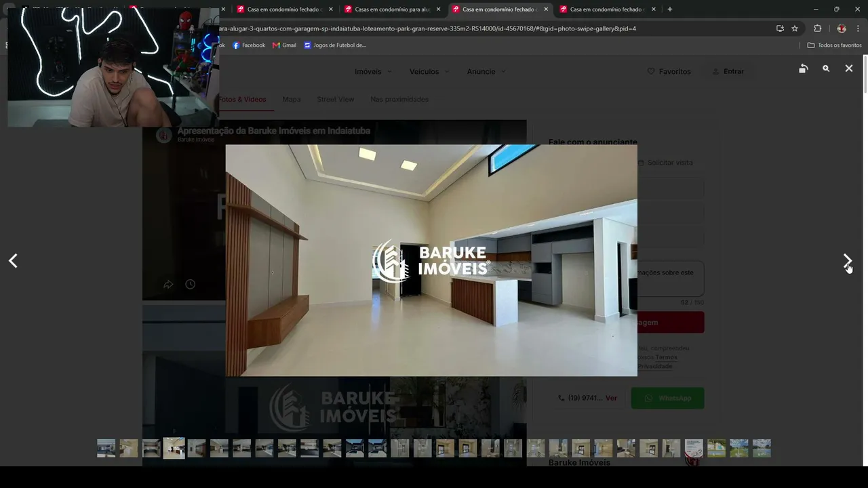Image resolution: width=868 pixels, height=488 pixels.
Task: Open the Termos link
Action: pos(666,357)
